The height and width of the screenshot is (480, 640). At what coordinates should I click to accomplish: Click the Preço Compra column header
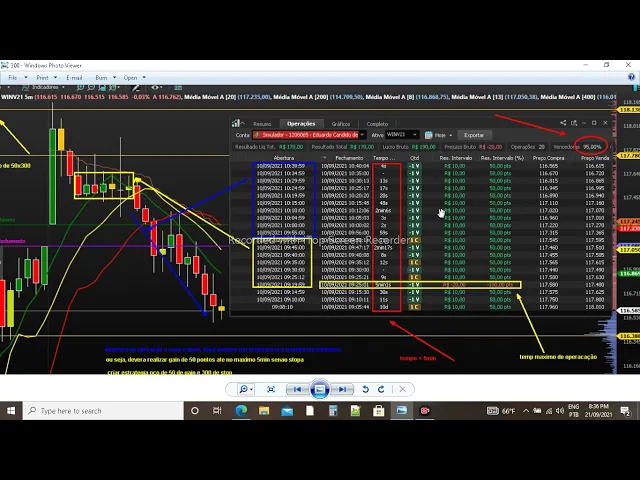(x=548, y=158)
